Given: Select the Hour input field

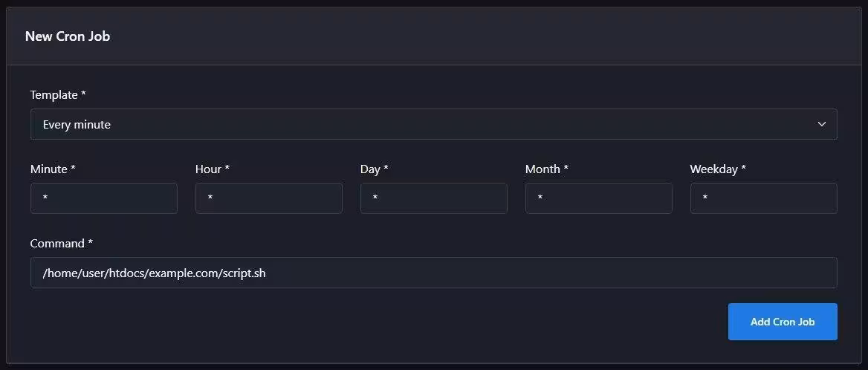Looking at the screenshot, I should click(268, 198).
